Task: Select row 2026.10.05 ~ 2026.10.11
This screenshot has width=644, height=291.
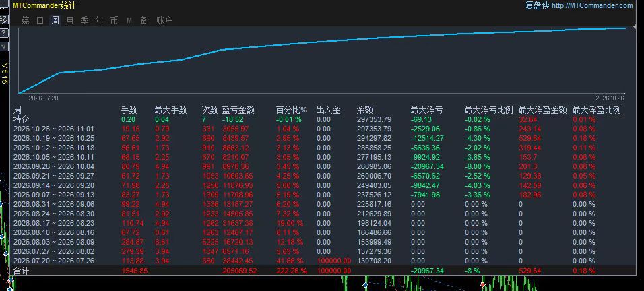Action: click(x=322, y=157)
